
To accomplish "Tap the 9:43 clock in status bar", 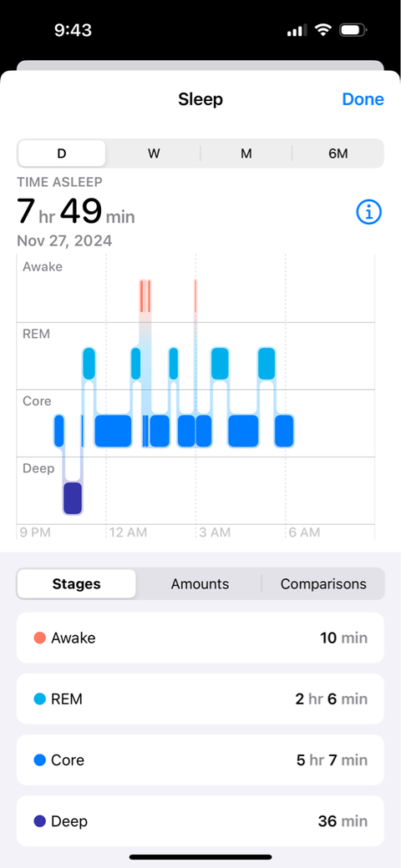I will pos(75,30).
